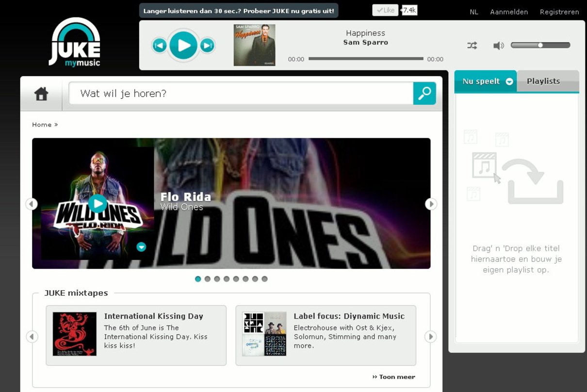Click the 7.4k like count
Viewport: 587px width, 392px height.
pos(409,10)
